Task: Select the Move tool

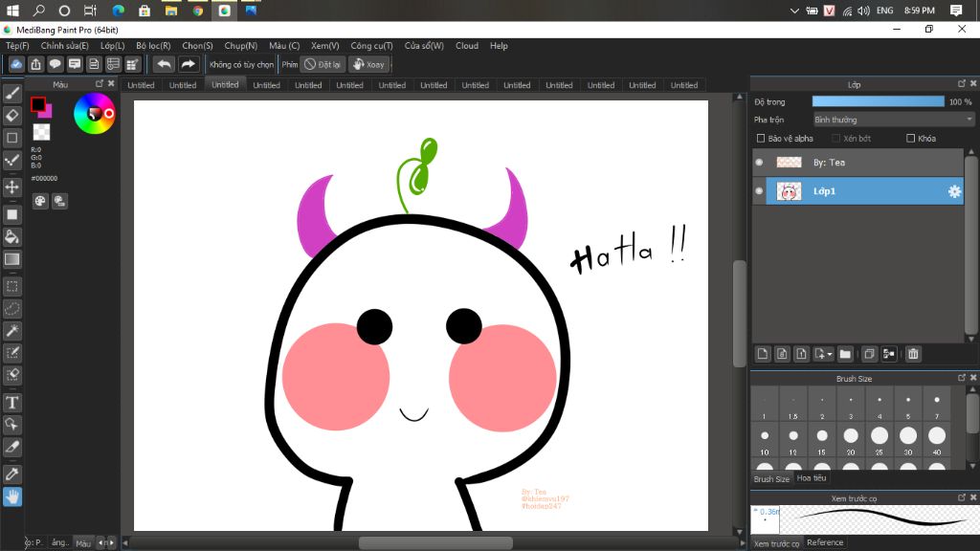Action: (11, 187)
